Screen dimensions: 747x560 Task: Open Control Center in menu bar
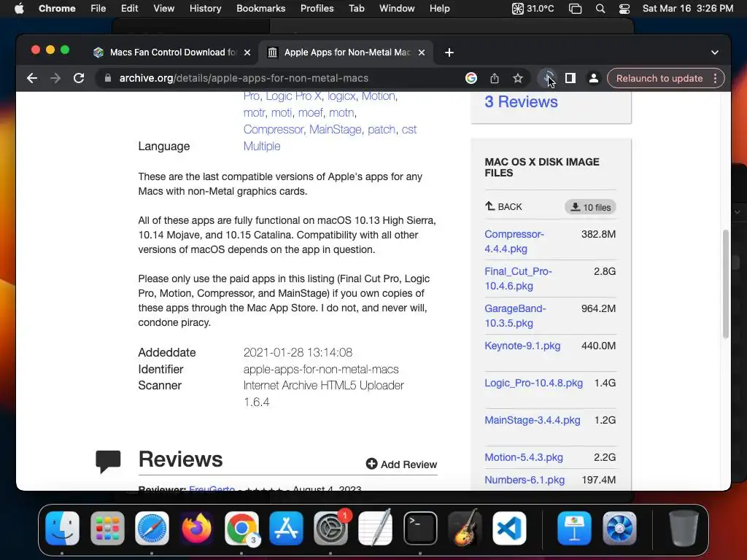point(624,8)
